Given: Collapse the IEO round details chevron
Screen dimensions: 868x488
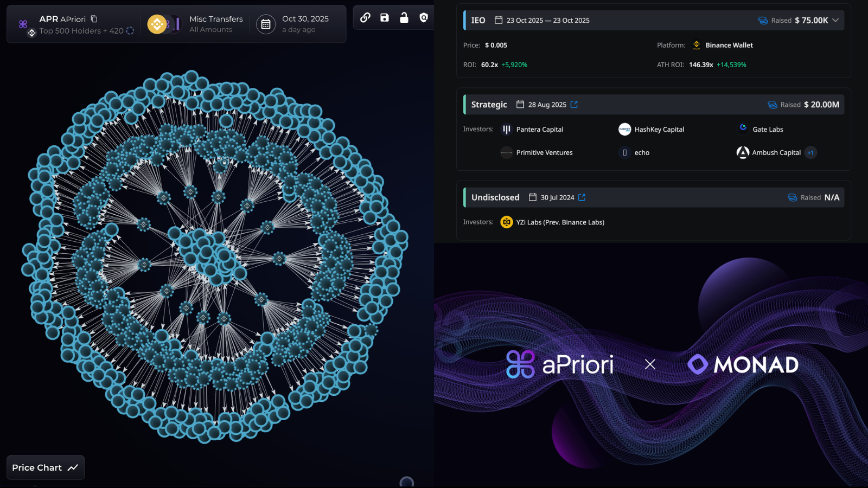Looking at the screenshot, I should [835, 20].
